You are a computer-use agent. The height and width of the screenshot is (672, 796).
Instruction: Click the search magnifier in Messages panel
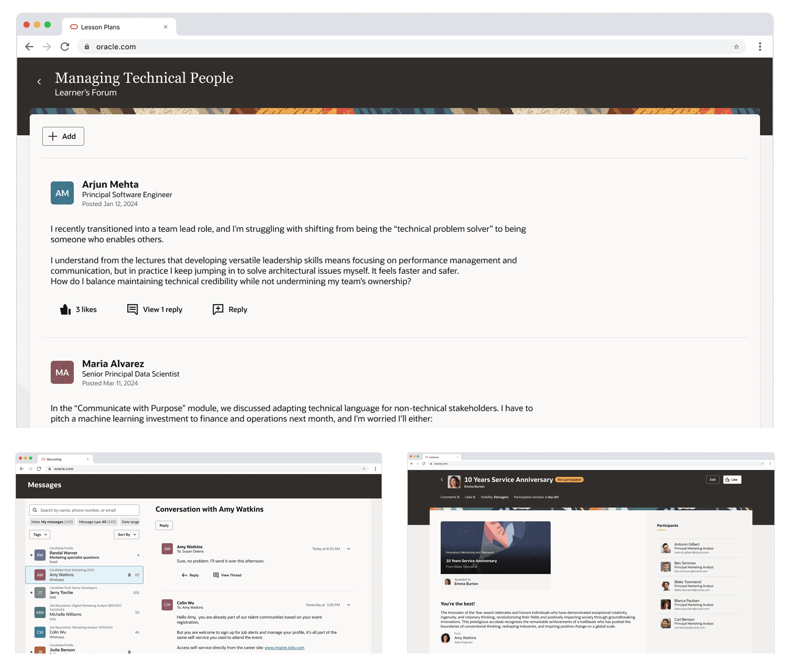35,510
